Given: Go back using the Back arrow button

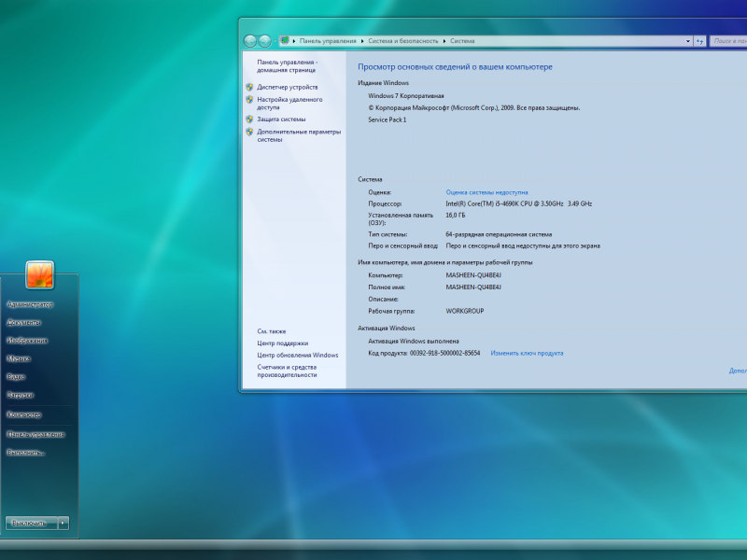Looking at the screenshot, I should (250, 41).
